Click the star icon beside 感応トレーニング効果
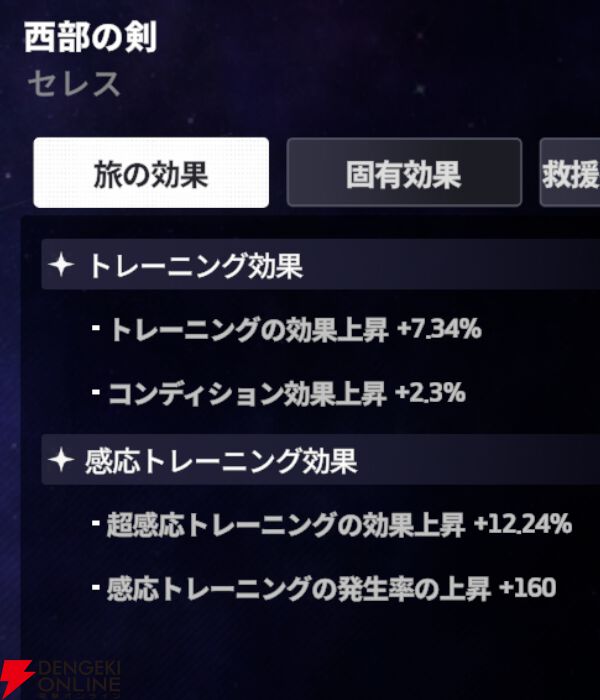The image size is (600, 700). [x=63, y=460]
